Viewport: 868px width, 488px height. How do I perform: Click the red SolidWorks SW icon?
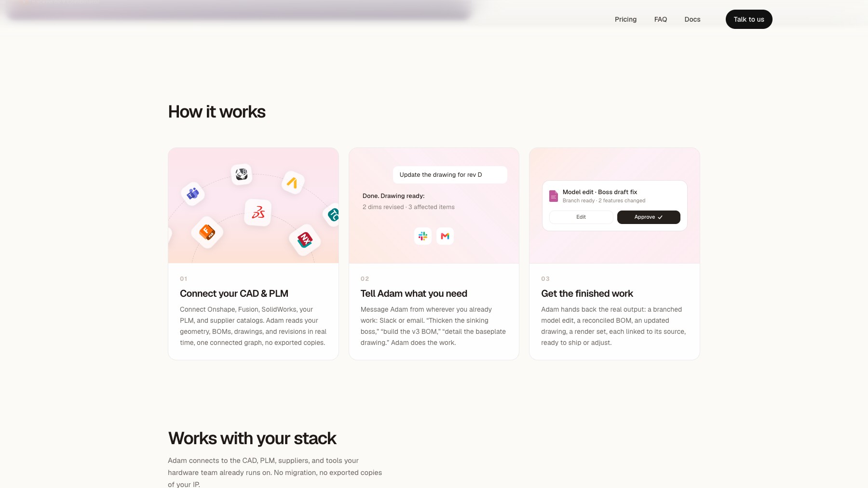pyautogui.click(x=305, y=239)
